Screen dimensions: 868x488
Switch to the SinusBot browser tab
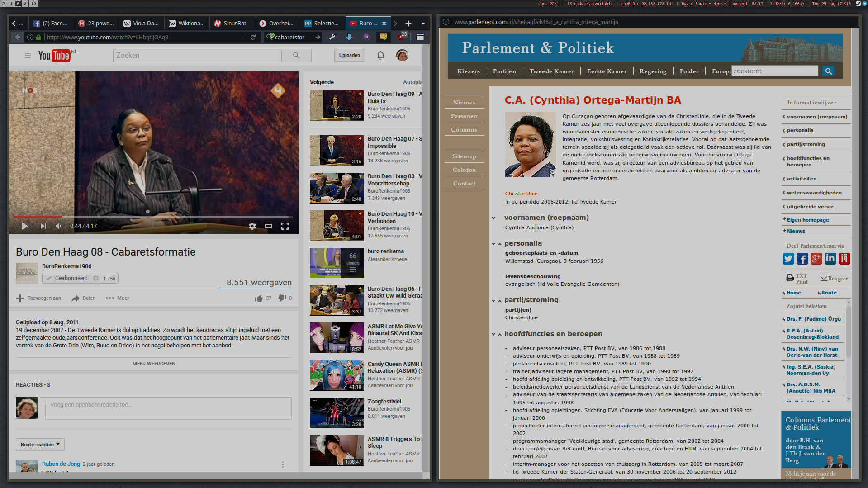[x=231, y=24]
